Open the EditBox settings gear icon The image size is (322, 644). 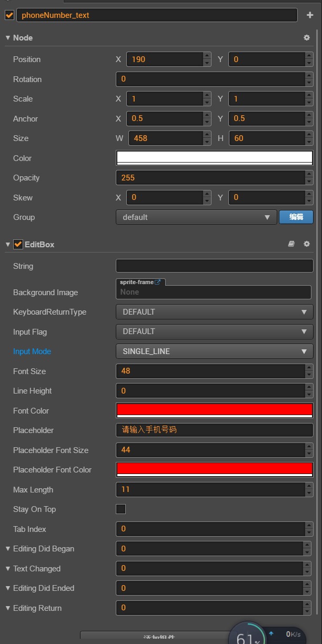(307, 244)
